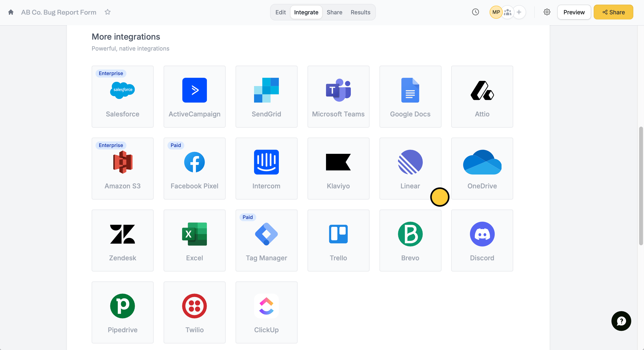Click the More integrations heading

[126, 37]
